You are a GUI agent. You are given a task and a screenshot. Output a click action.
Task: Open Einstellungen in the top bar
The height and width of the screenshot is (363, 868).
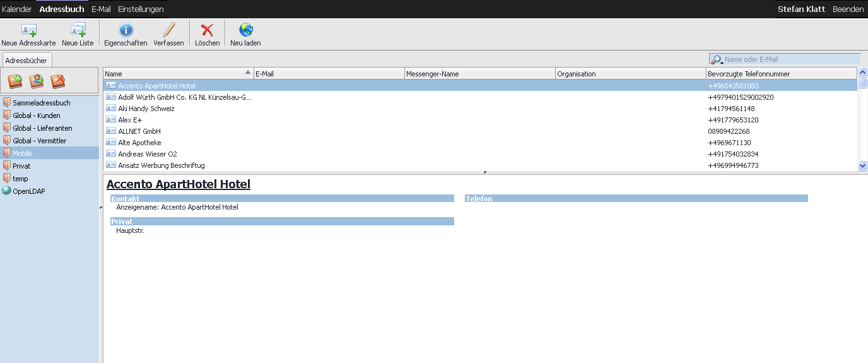(141, 9)
